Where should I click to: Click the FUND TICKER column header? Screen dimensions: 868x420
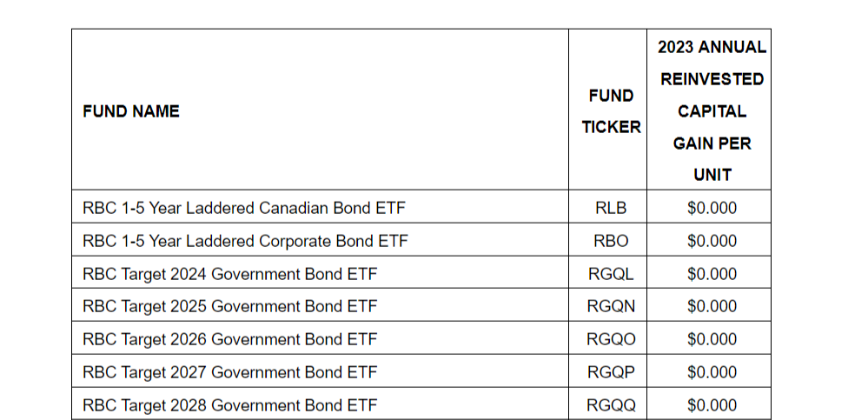coord(611,110)
